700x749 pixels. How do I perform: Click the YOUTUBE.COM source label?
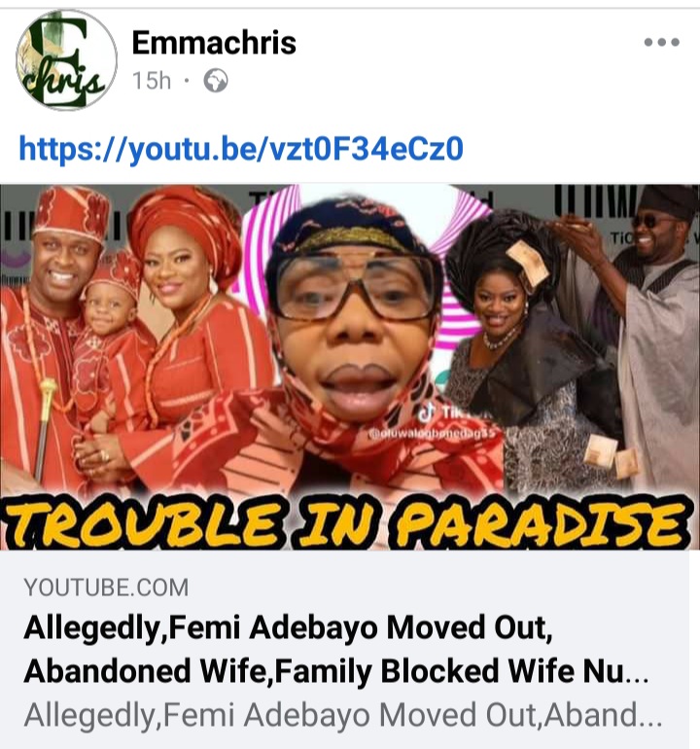click(x=106, y=588)
